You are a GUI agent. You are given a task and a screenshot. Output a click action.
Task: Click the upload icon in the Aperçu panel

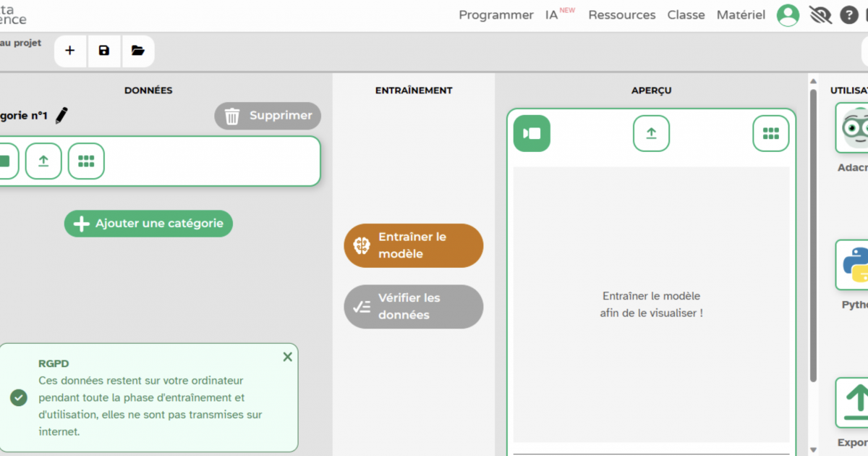pyautogui.click(x=651, y=134)
